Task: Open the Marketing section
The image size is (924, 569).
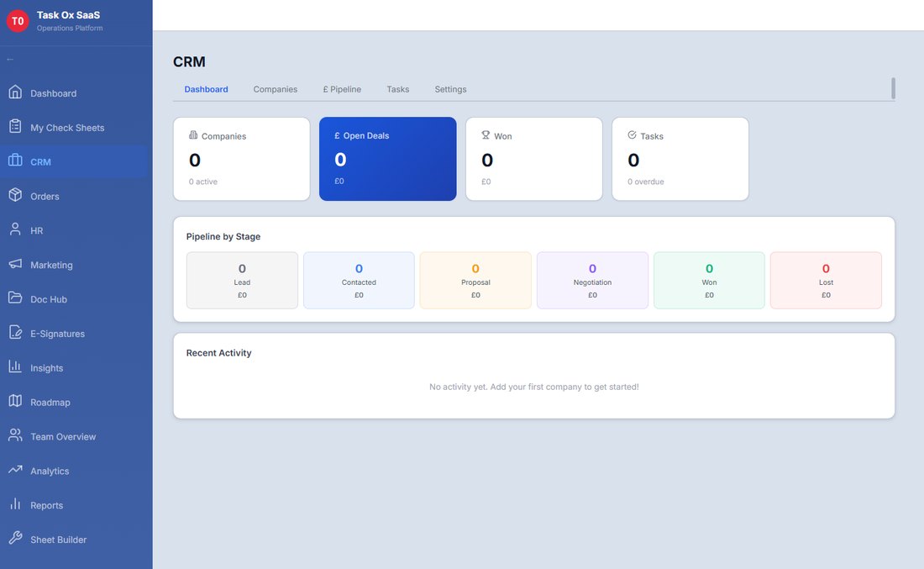Action: click(74, 265)
